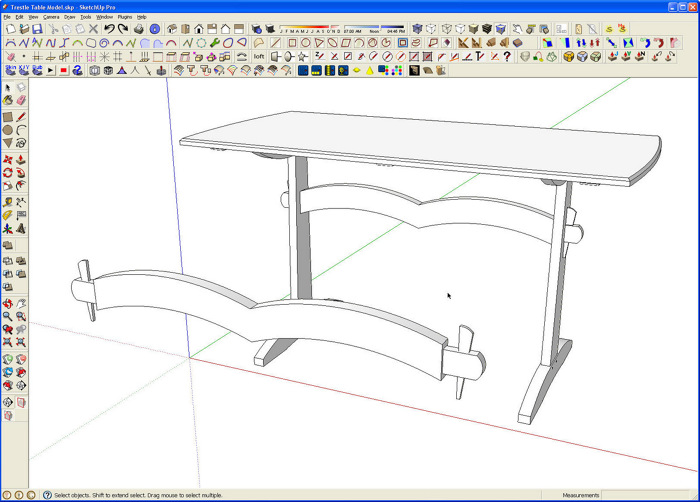Select the Rotate tool
This screenshot has width=700, height=502.
8,172
